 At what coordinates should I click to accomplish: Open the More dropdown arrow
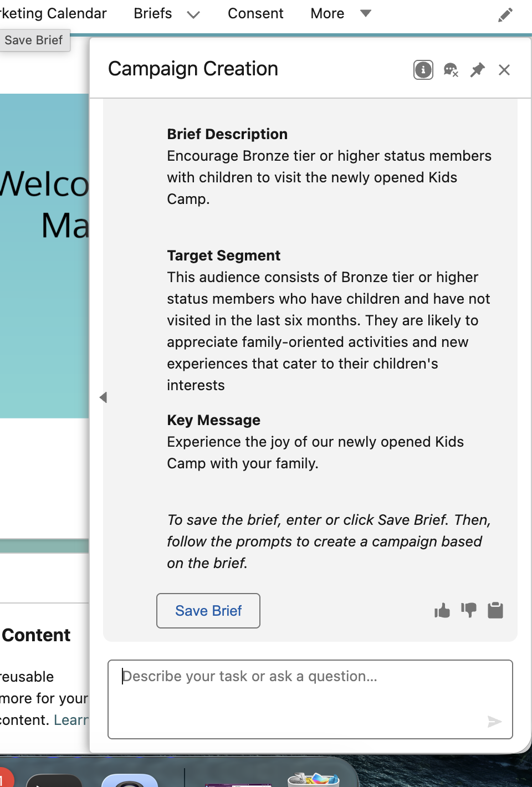366,13
